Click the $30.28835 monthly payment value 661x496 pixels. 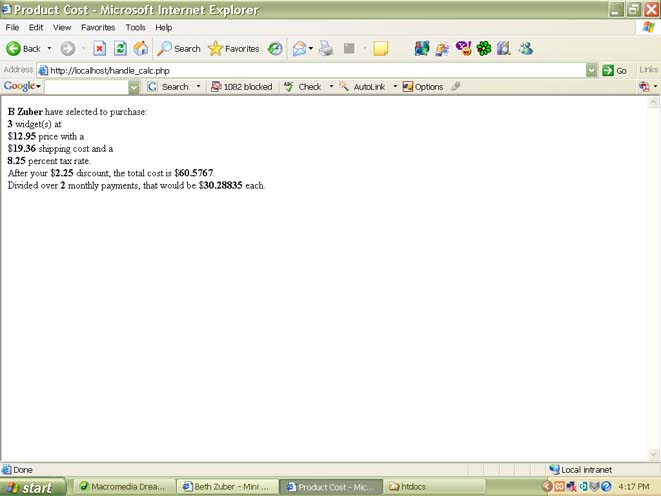(x=220, y=185)
